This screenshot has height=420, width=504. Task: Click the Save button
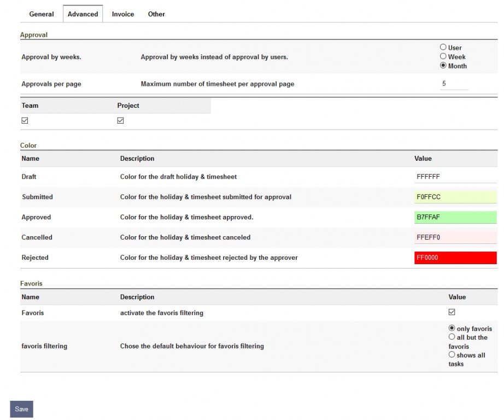pos(22,409)
